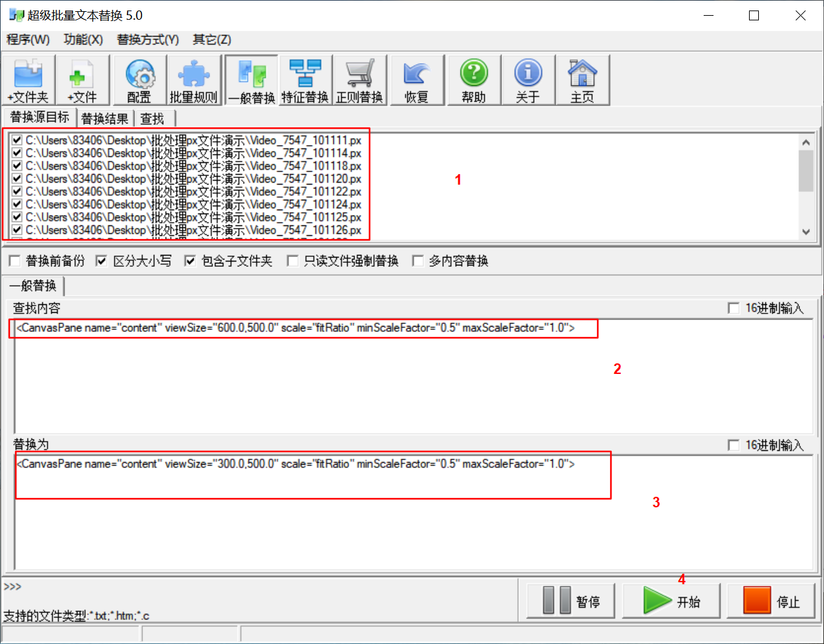The height and width of the screenshot is (644, 824).
Task: Open the 批量规则 puzzle icon
Action: pyautogui.click(x=193, y=80)
